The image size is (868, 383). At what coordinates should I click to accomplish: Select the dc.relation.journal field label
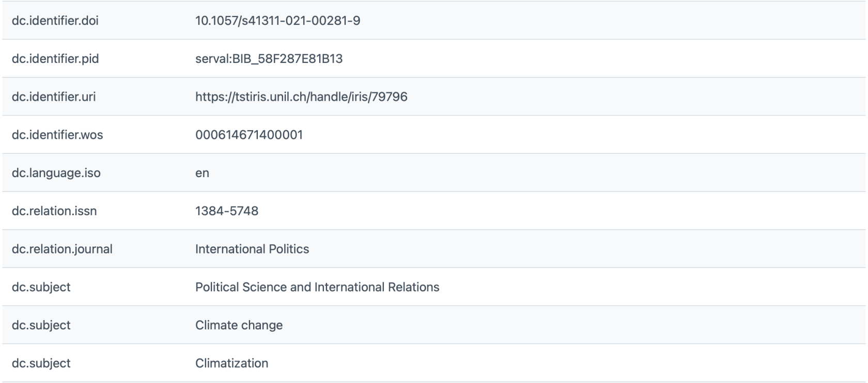pyautogui.click(x=62, y=249)
